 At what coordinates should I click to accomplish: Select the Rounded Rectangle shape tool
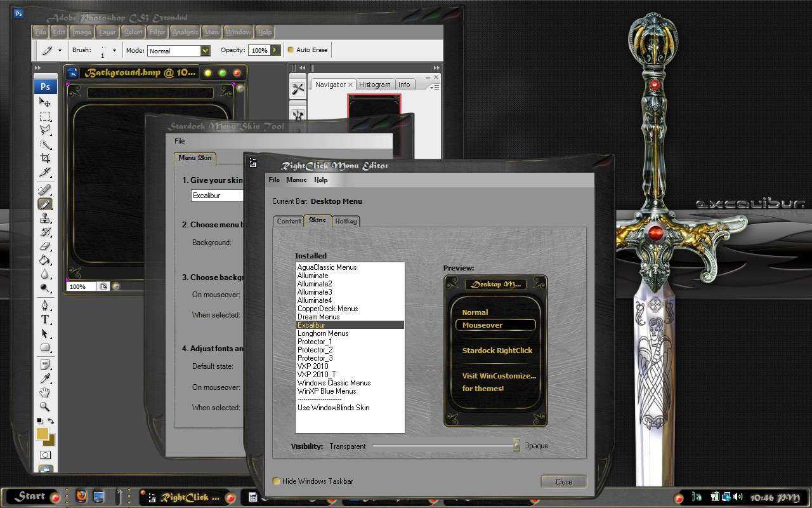pos(45,347)
